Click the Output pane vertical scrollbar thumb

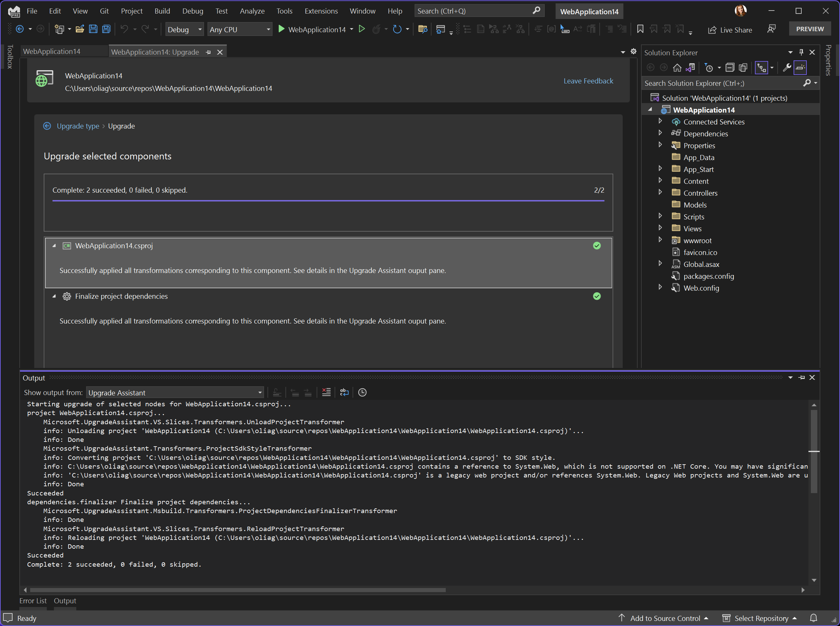(x=814, y=451)
